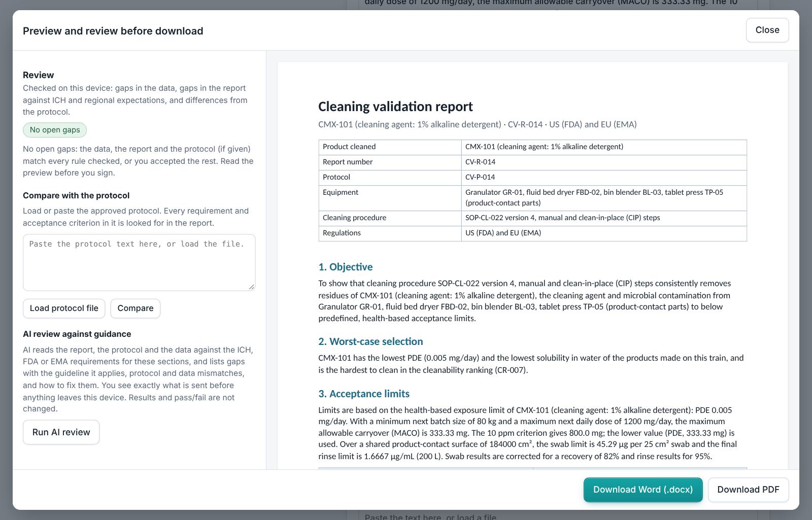Click the Product cleaned table cell
Image resolution: width=812 pixels, height=520 pixels.
[390, 147]
